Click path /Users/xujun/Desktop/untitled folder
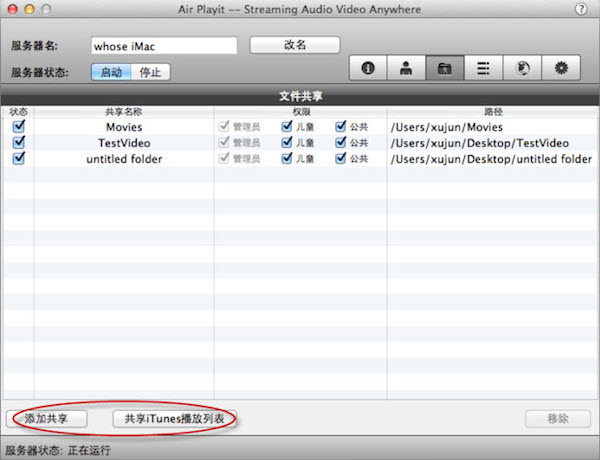 [x=491, y=159]
